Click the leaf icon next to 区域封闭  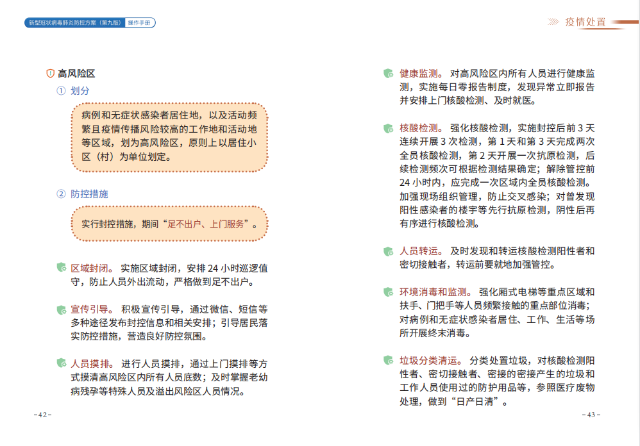60,268
